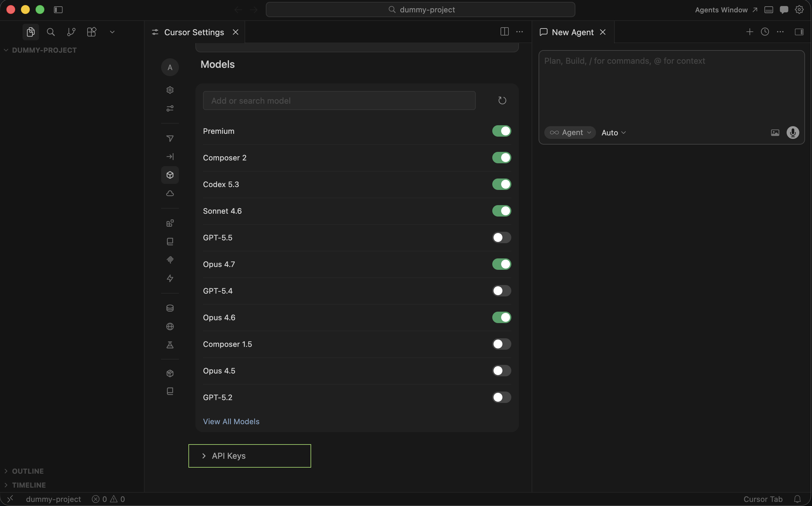Screen dimensions: 812x506
Task: Attach an image to agent prompt
Action: coord(775,133)
